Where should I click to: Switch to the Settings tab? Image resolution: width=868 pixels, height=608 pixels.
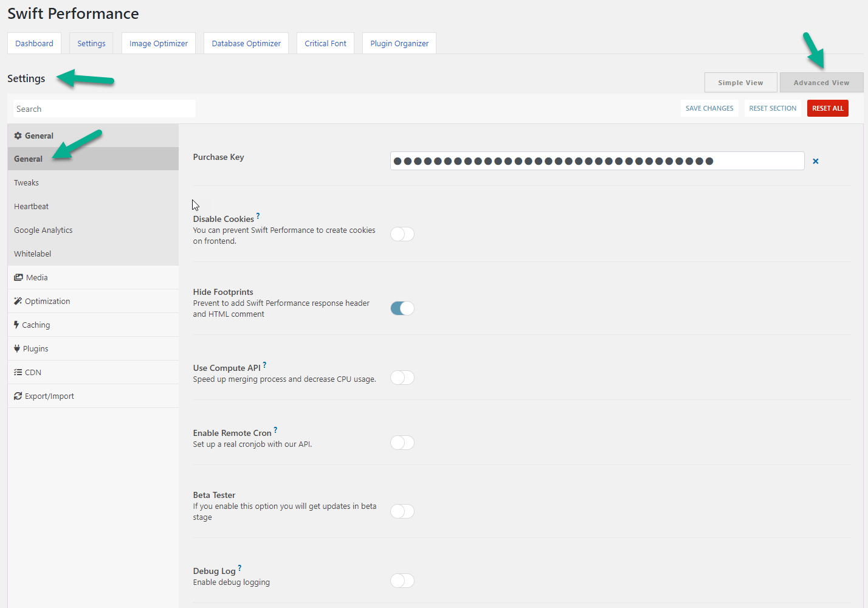pyautogui.click(x=91, y=43)
